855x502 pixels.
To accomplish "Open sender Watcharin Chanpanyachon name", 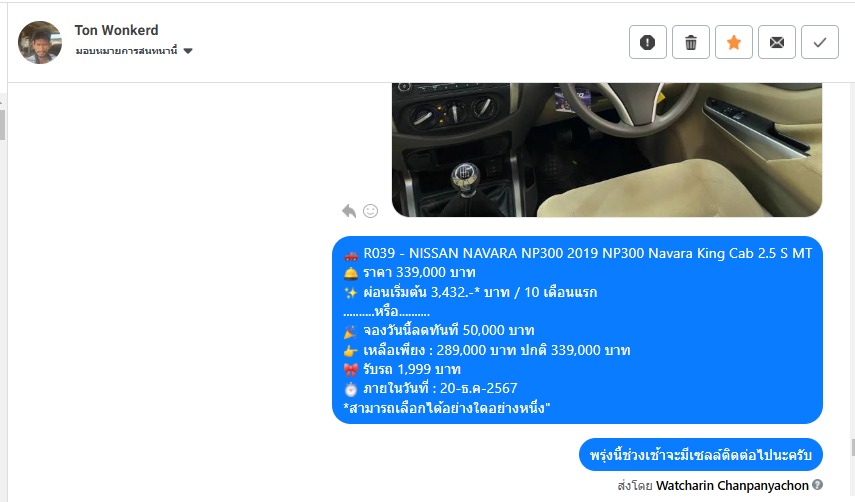I will pyautogui.click(x=732, y=485).
